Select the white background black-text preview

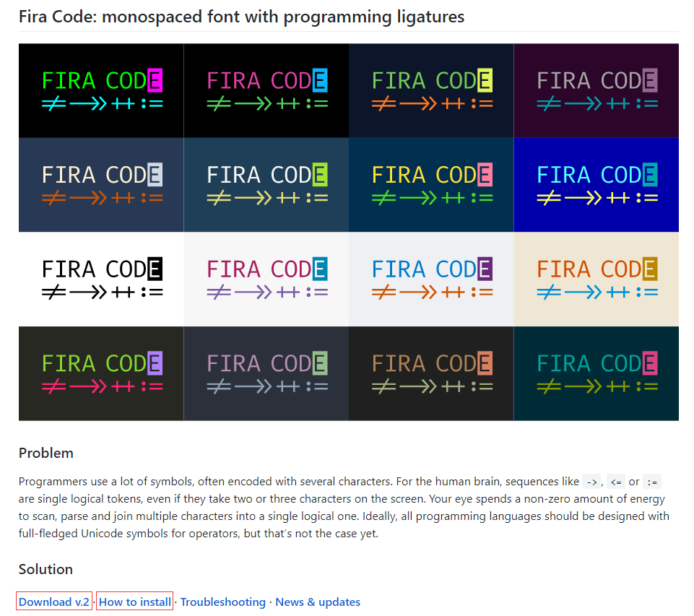(101, 279)
